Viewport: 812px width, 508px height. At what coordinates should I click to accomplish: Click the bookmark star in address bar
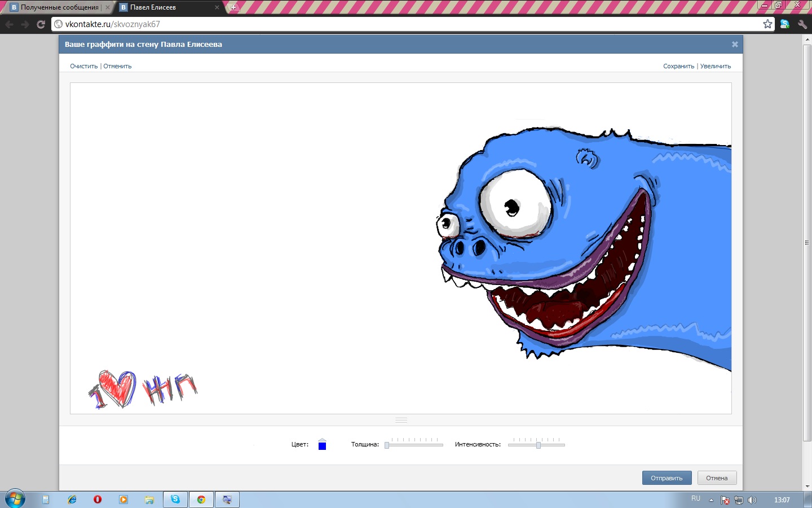click(x=767, y=24)
